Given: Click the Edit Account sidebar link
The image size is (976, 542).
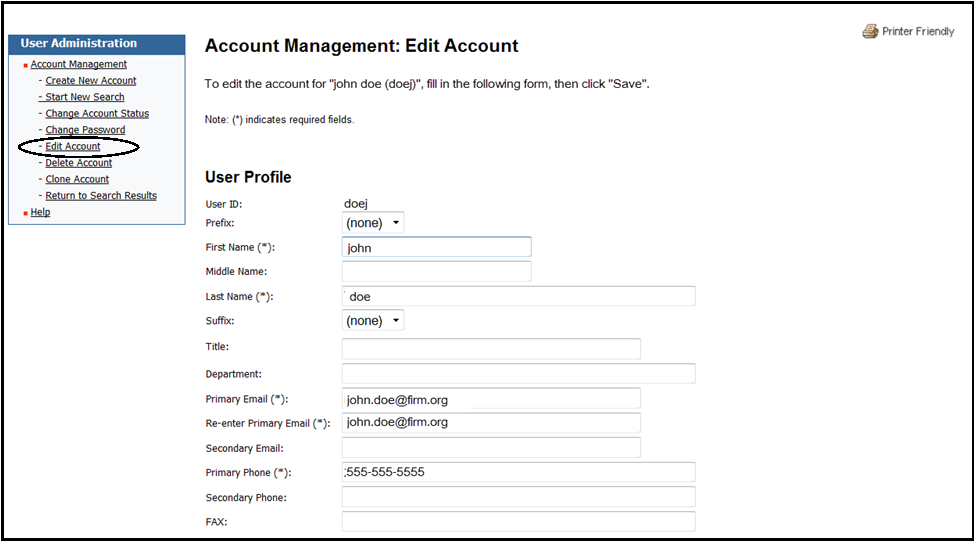Looking at the screenshot, I should coord(73,147).
